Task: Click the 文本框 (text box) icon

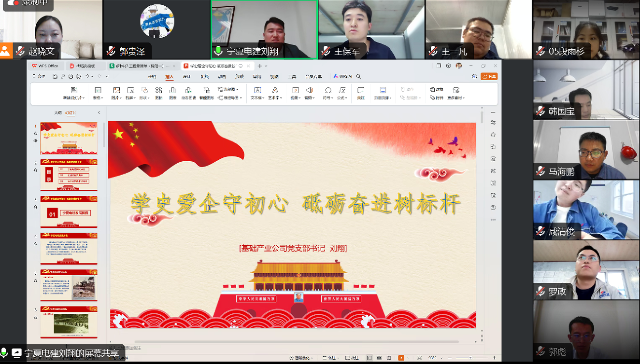Action: coord(257,90)
